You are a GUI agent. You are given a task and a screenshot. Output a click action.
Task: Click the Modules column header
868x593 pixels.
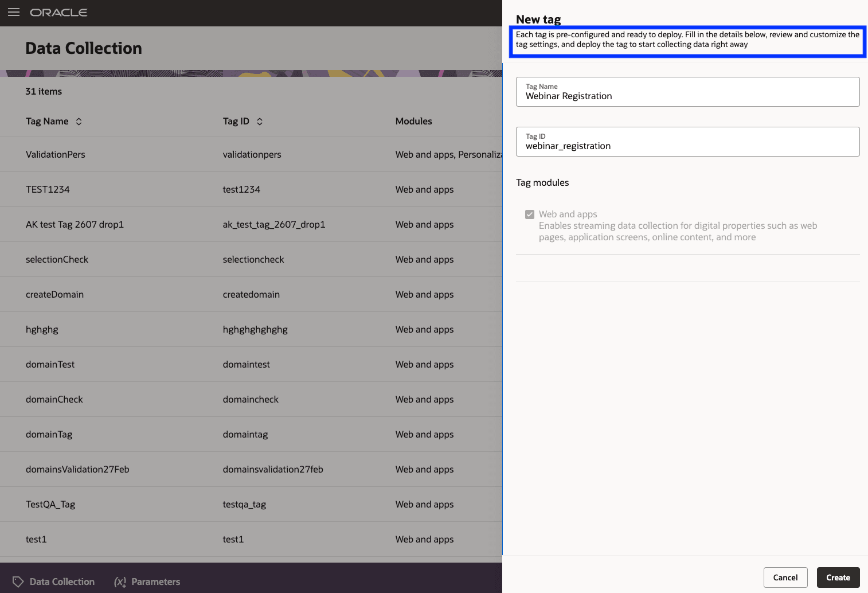pos(414,122)
